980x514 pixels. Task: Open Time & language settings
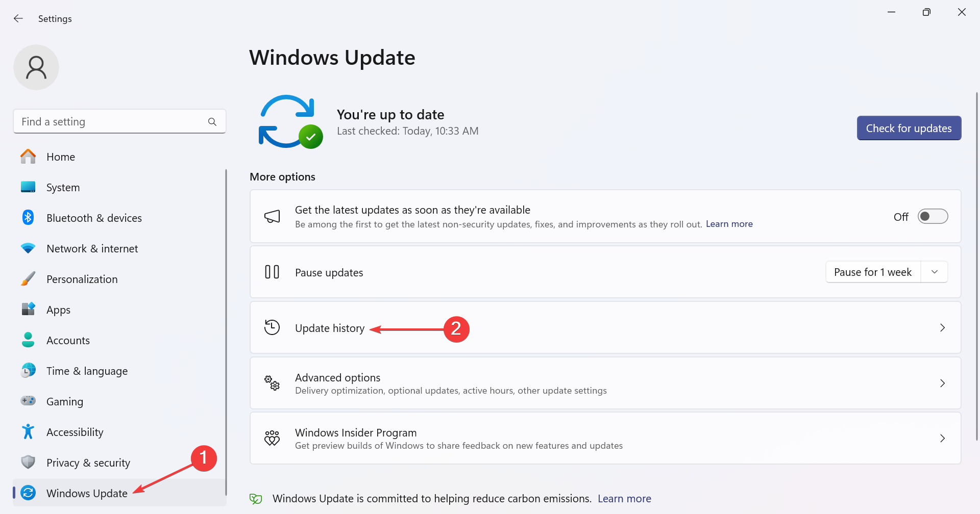point(87,371)
